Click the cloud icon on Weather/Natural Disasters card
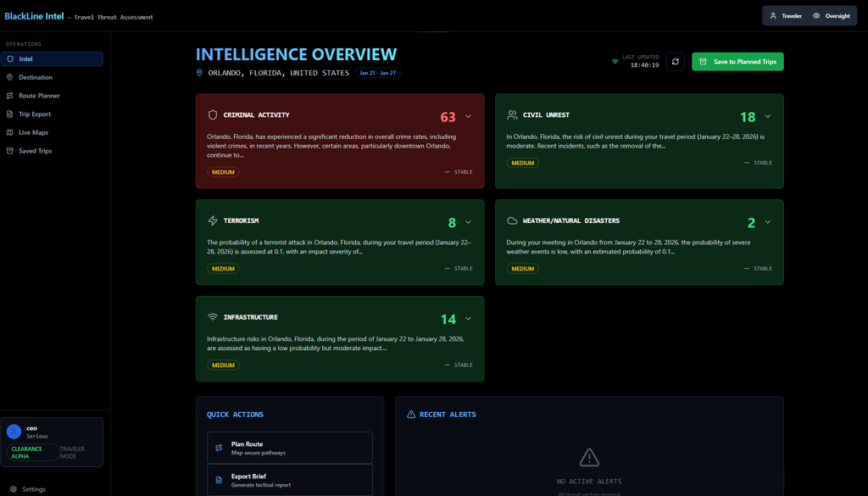The image size is (868, 496). click(x=512, y=220)
